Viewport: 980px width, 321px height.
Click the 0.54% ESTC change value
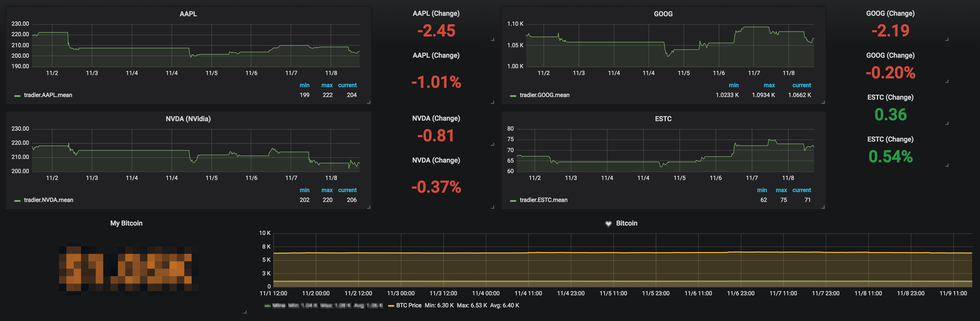tap(890, 157)
